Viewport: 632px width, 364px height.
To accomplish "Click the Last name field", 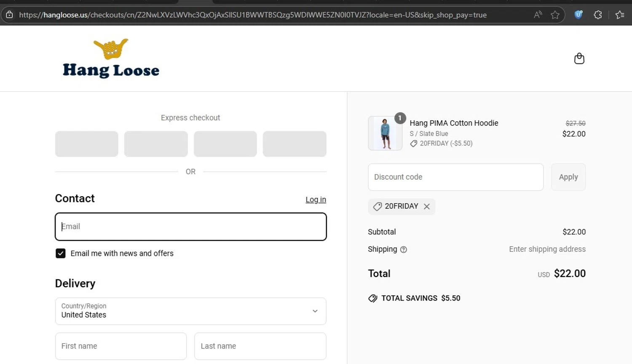I will pyautogui.click(x=260, y=346).
